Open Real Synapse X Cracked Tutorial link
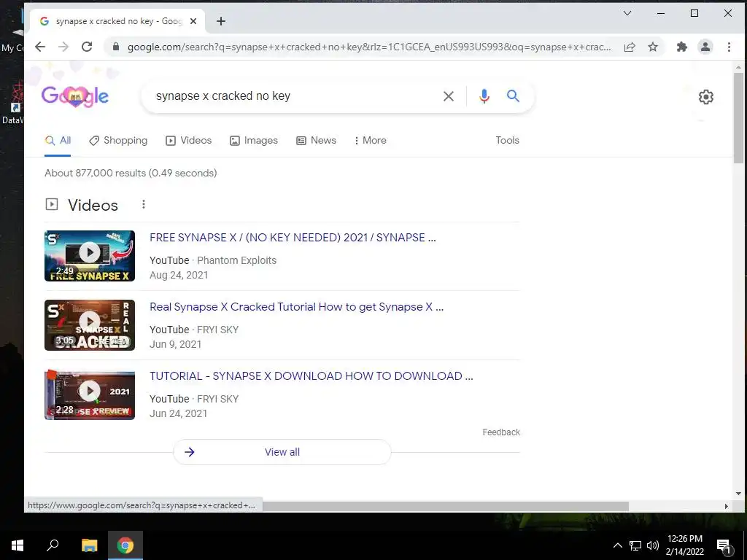747x560 pixels. tap(296, 307)
